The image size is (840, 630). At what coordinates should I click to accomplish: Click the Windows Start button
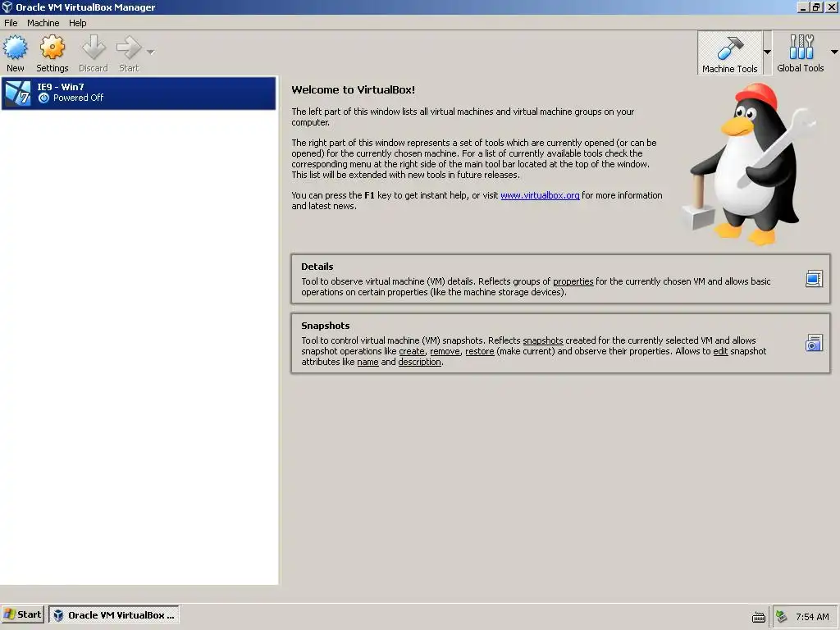click(22, 614)
